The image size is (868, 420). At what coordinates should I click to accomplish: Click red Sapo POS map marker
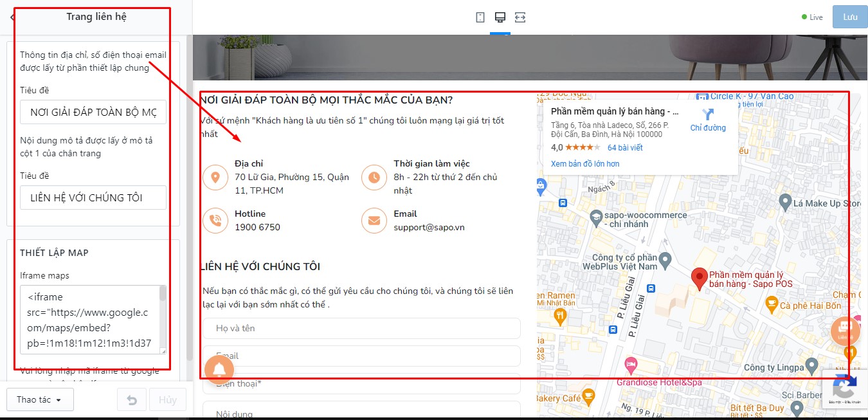click(699, 278)
